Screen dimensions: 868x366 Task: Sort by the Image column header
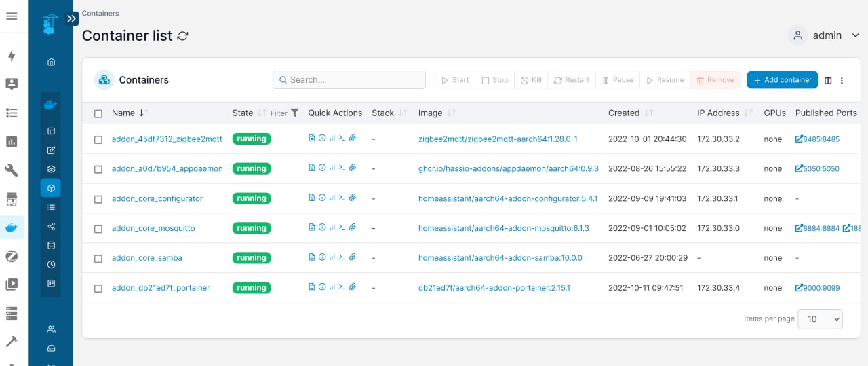[x=437, y=113]
